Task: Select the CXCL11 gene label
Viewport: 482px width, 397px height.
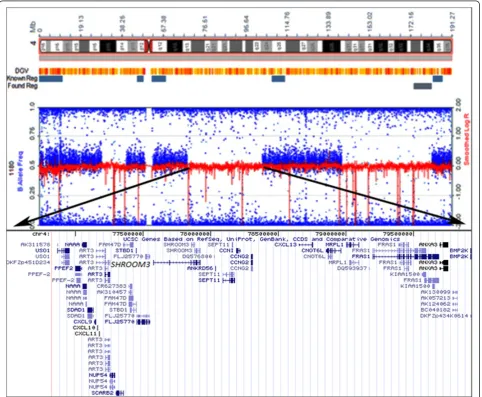Action: tap(86, 334)
